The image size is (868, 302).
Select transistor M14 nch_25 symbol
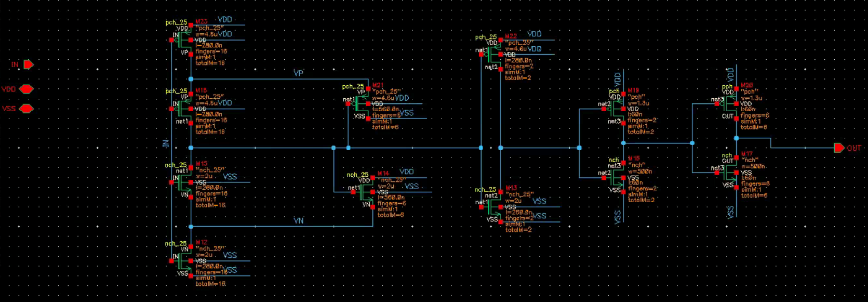point(364,192)
